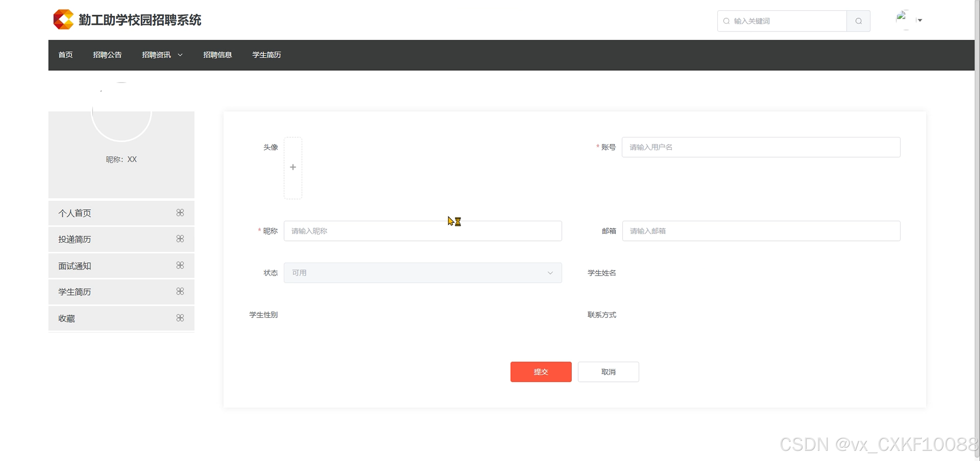
Task: Focus the 账号 username input field
Action: click(761, 147)
